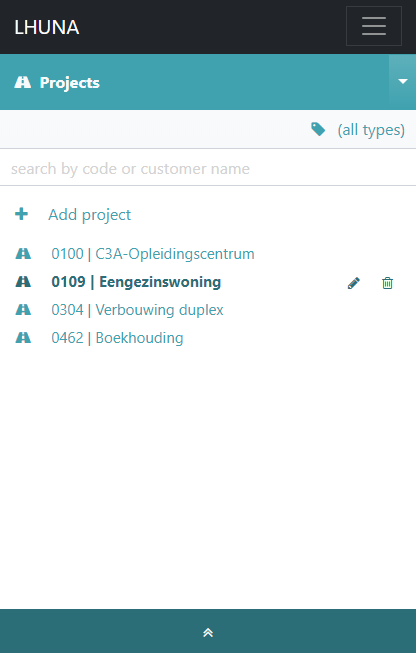Click the Projects section title
This screenshot has height=653, width=416.
70,83
